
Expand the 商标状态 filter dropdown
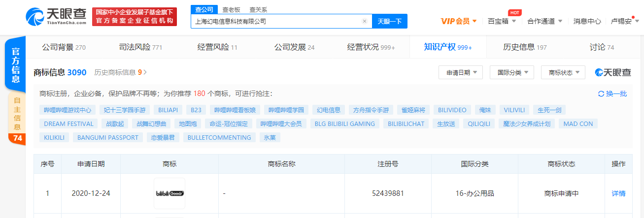pos(563,72)
